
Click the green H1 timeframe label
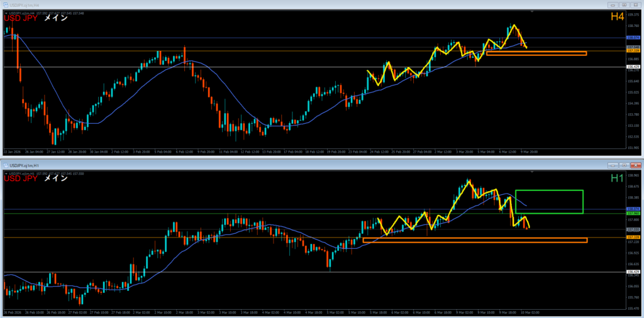coord(630,179)
